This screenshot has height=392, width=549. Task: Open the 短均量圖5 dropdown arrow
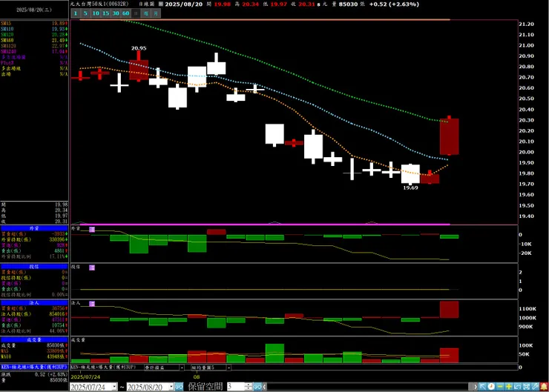pos(229,368)
